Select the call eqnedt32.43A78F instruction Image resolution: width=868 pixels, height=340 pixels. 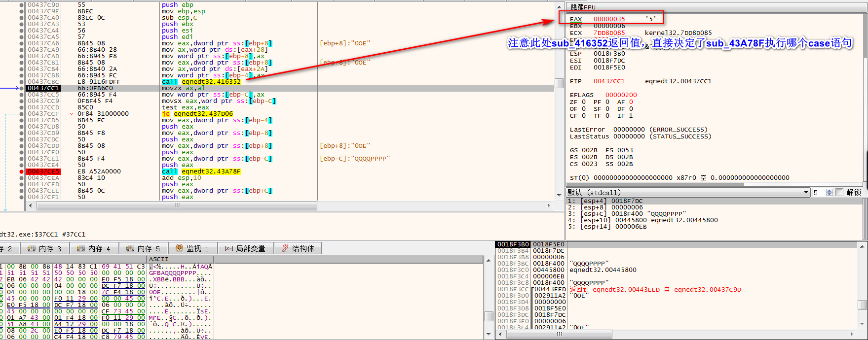201,171
